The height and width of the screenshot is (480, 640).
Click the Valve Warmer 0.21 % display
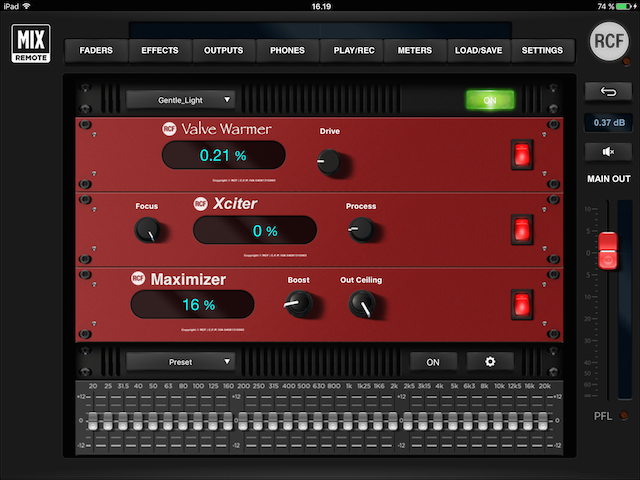223,155
